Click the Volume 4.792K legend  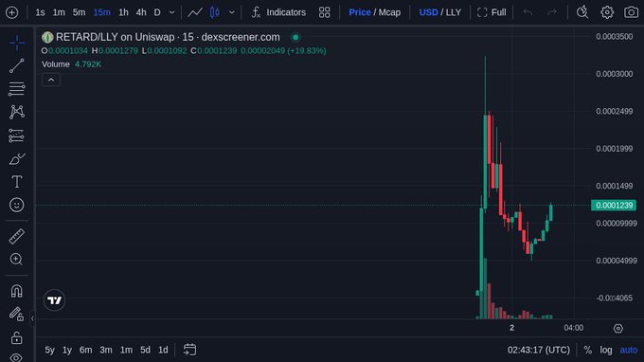coord(71,64)
